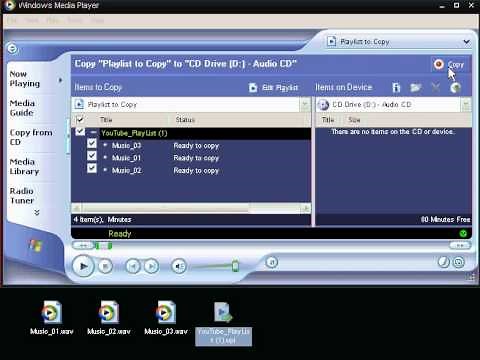This screenshot has width=480, height=360.
Task: Select the Music_02 track title
Action: (x=126, y=170)
